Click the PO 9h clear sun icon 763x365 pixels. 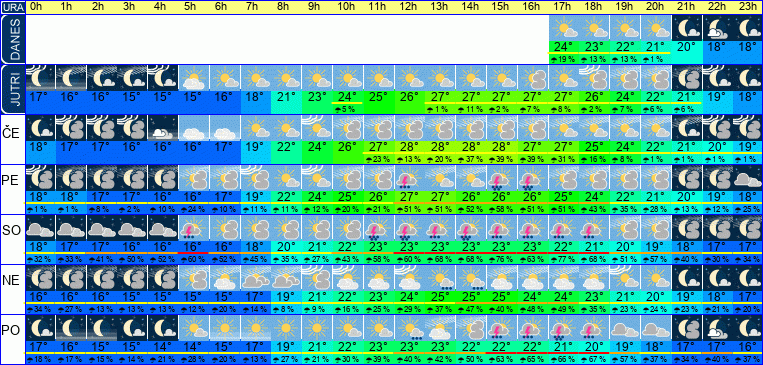pyautogui.click(x=317, y=328)
